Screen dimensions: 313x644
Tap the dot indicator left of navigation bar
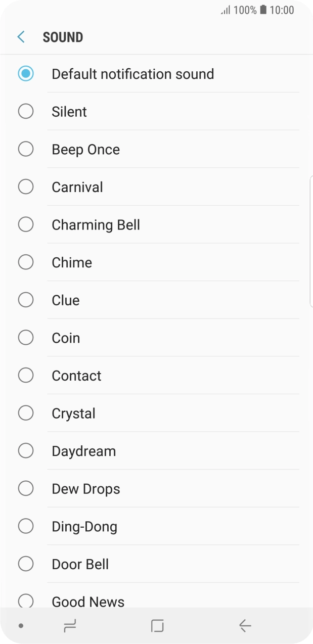tap(20, 625)
